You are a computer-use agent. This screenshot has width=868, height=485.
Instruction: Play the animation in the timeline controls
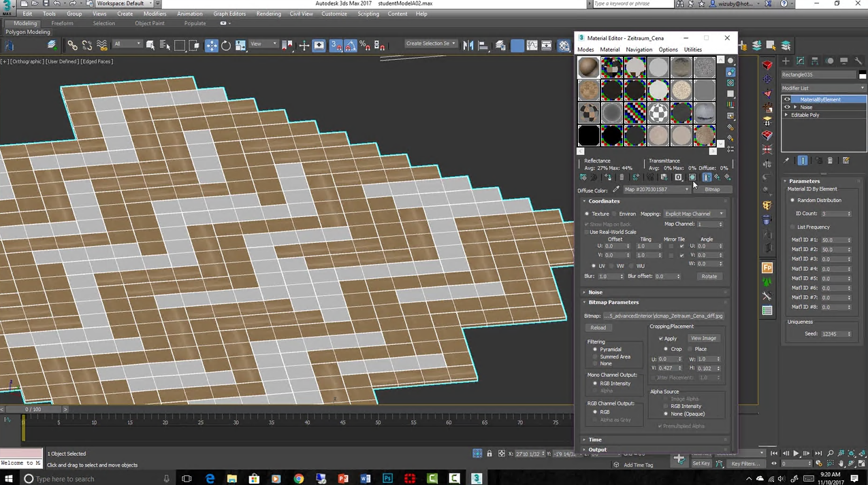point(796,454)
